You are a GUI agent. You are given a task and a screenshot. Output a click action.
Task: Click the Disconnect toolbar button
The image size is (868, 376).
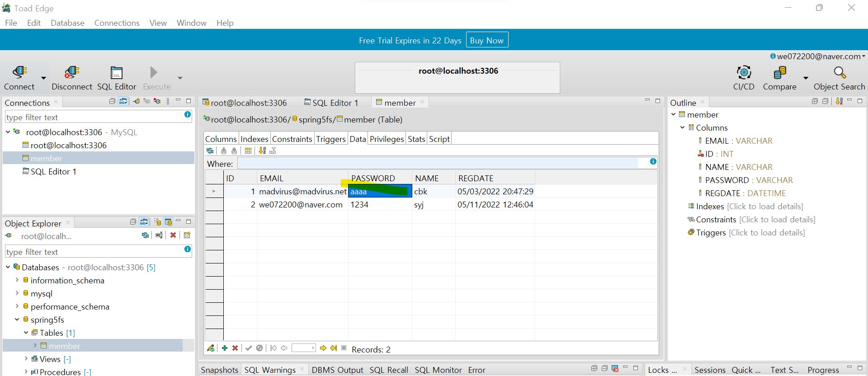pos(72,78)
